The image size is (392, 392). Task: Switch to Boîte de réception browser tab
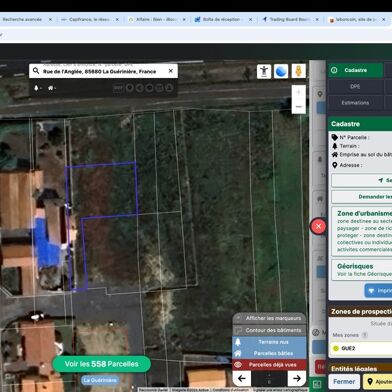(x=221, y=20)
